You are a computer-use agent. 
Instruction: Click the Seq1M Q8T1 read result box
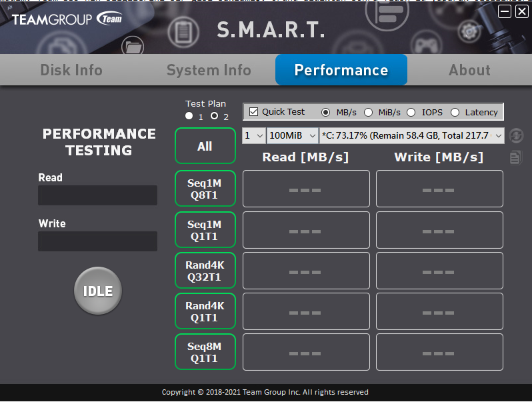pos(306,189)
